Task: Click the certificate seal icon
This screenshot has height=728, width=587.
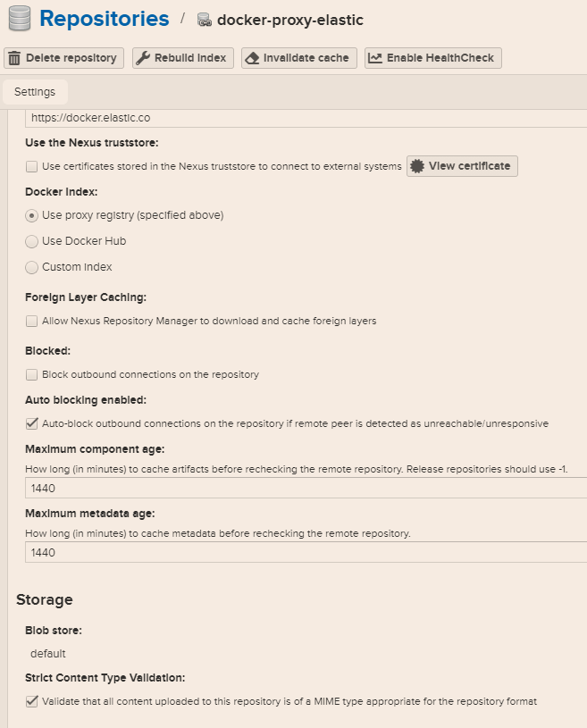Action: [x=417, y=166]
